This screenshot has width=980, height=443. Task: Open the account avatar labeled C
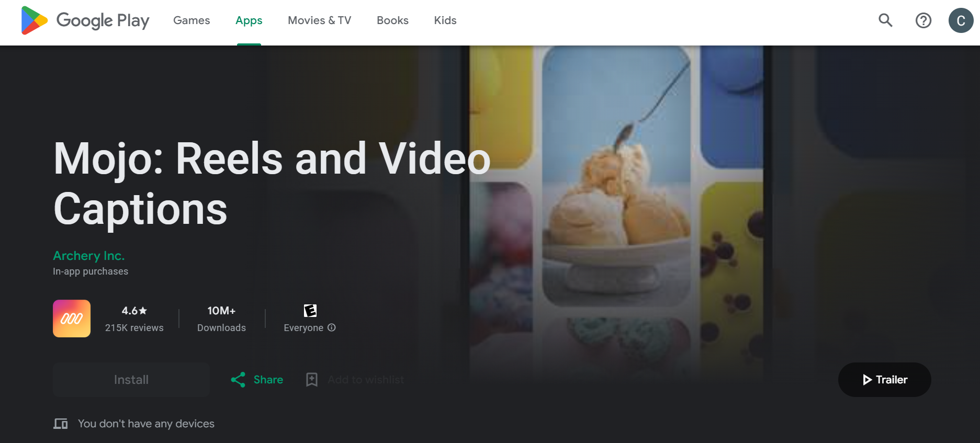click(961, 20)
